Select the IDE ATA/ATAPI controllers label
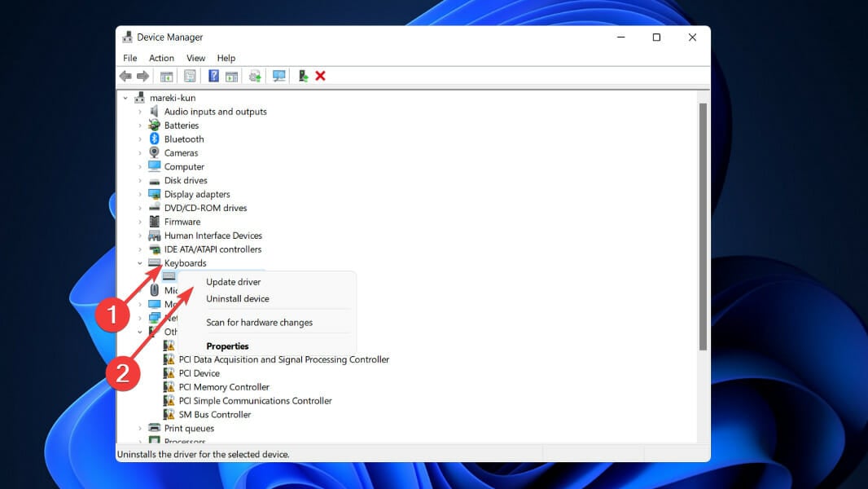 point(213,249)
